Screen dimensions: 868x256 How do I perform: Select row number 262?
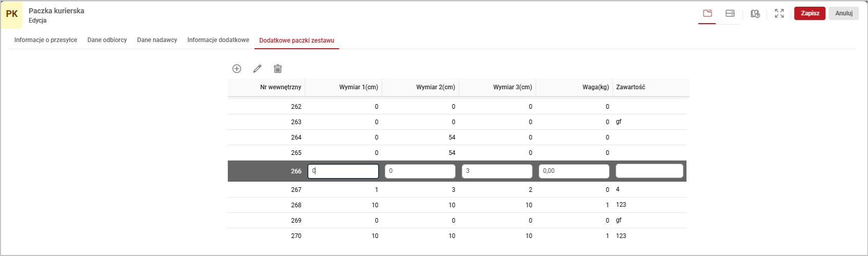pos(296,107)
